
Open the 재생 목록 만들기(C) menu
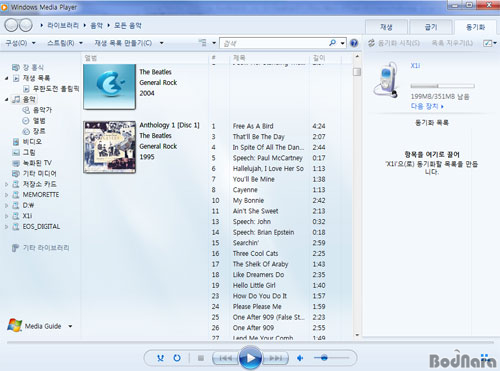128,43
